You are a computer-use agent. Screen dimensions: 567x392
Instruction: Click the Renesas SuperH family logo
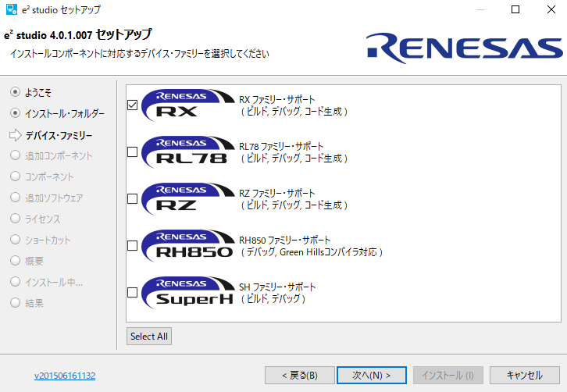point(188,292)
